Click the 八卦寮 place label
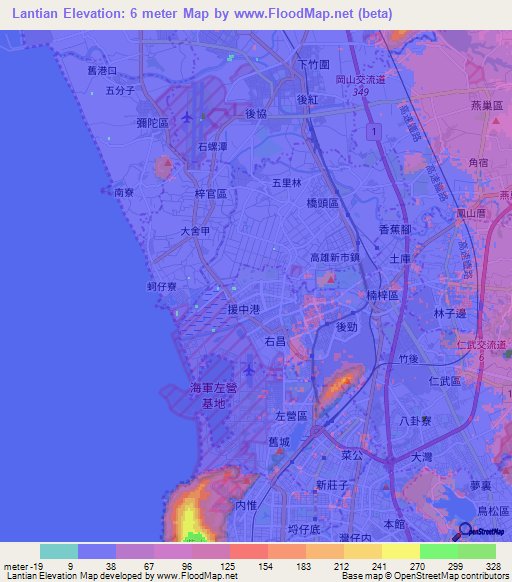The image size is (512, 582). coord(415,421)
